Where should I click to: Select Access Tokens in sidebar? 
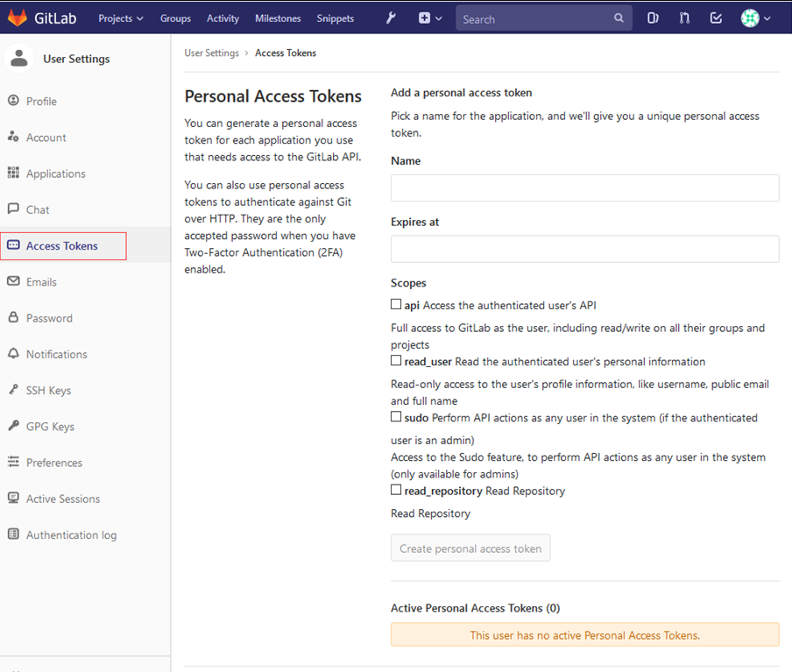62,246
